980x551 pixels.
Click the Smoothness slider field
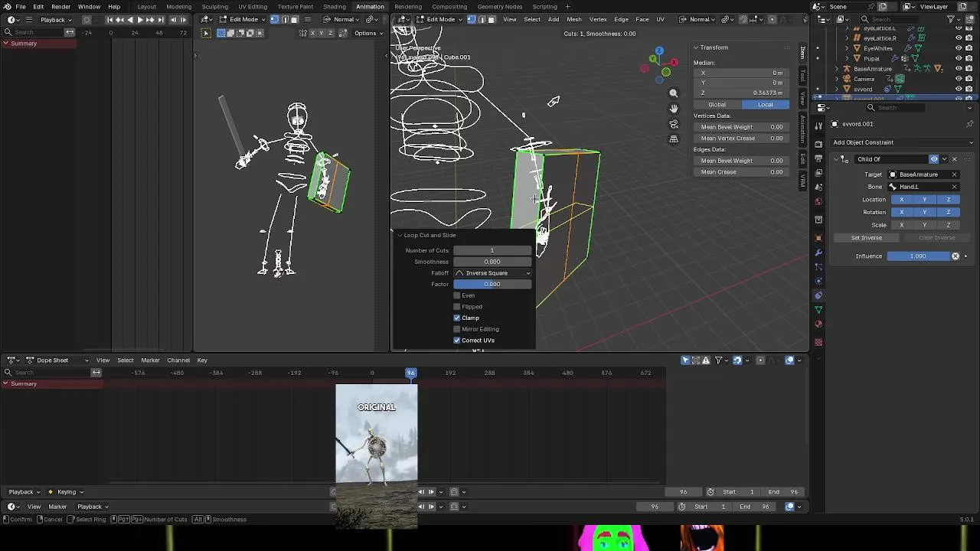pos(492,262)
